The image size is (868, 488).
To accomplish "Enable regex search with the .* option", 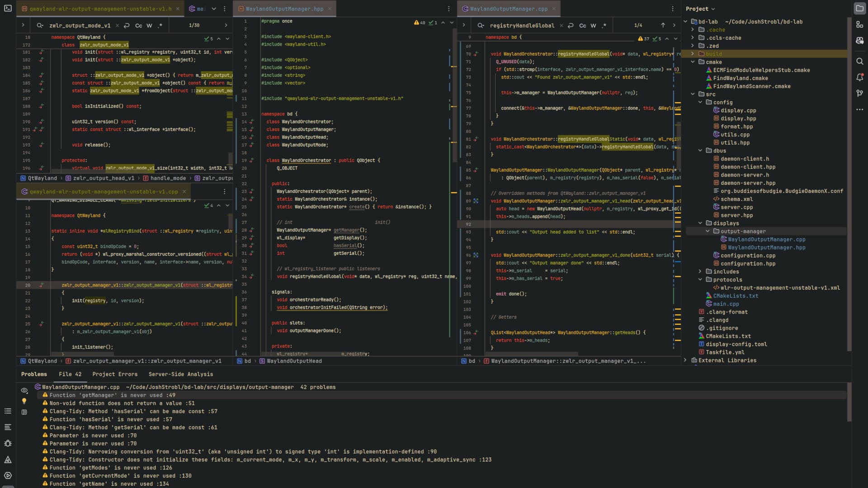I will coord(160,26).
